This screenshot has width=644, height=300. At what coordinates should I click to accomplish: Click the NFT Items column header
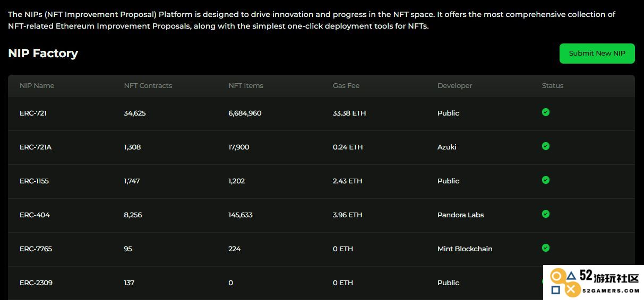coord(246,86)
